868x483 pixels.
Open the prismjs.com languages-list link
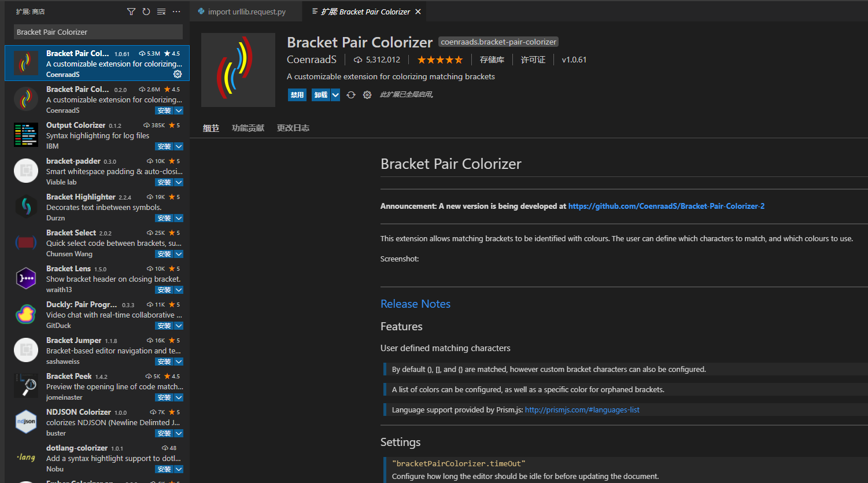coord(582,410)
